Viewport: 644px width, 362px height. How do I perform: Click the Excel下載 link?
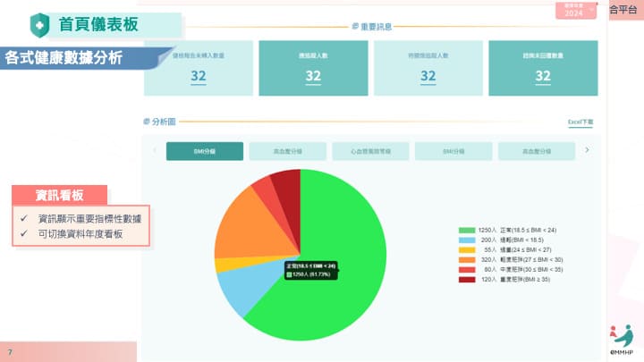coord(580,121)
